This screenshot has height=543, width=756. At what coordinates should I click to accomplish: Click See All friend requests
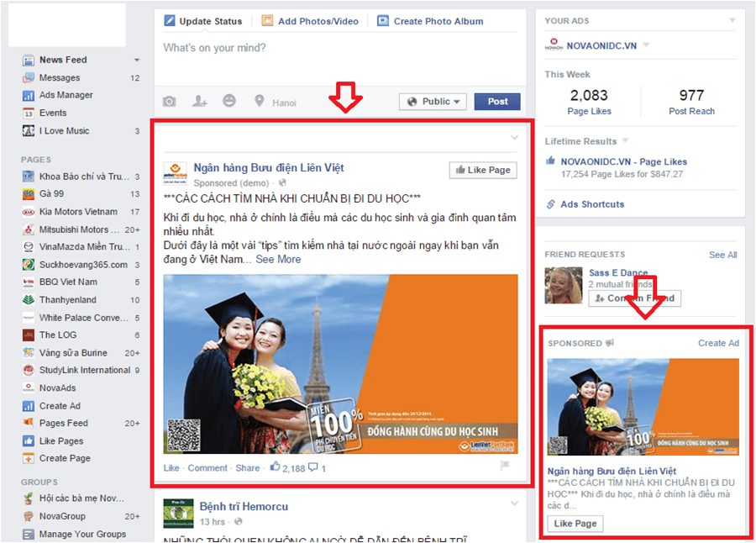point(722,254)
